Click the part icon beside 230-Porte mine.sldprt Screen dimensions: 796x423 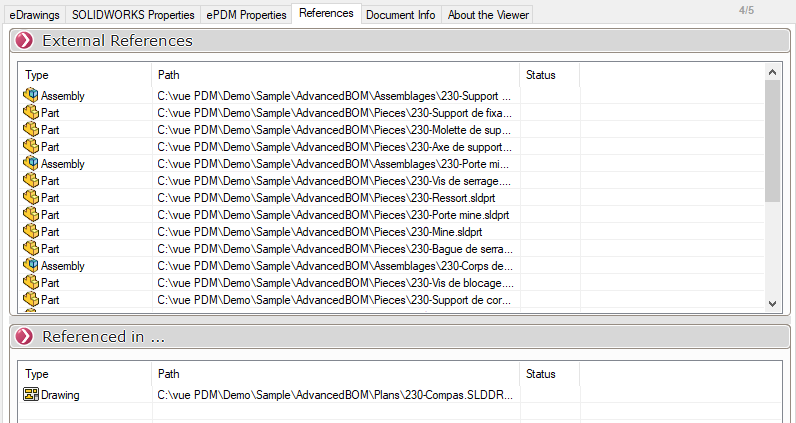(x=31, y=215)
